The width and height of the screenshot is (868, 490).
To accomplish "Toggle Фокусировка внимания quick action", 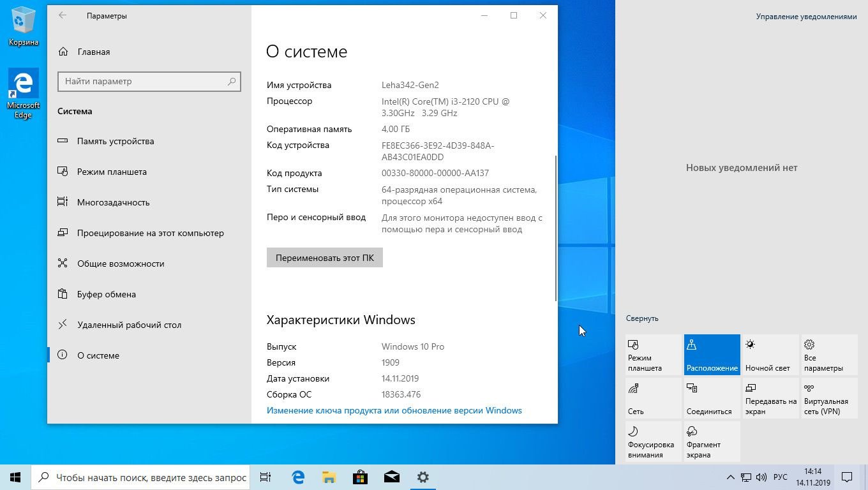I will pos(654,442).
